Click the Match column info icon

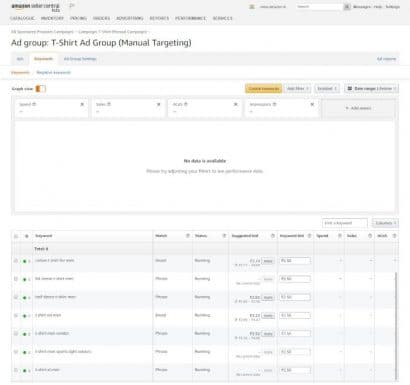tap(188, 236)
